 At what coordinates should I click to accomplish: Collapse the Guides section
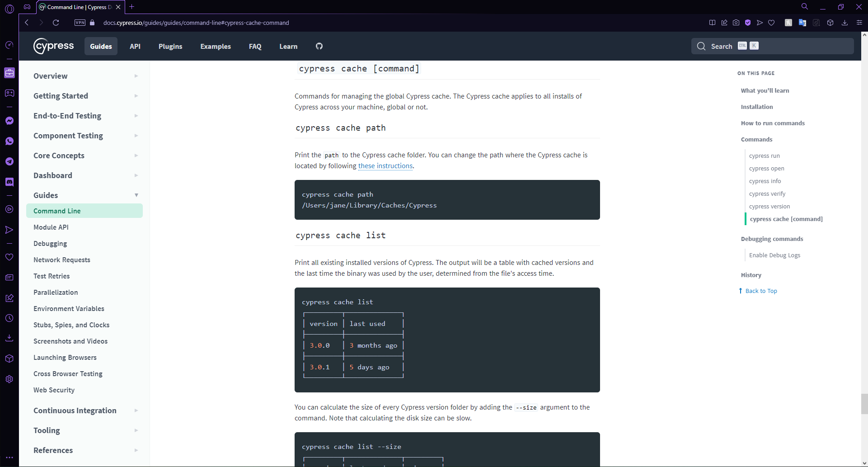coord(85,195)
